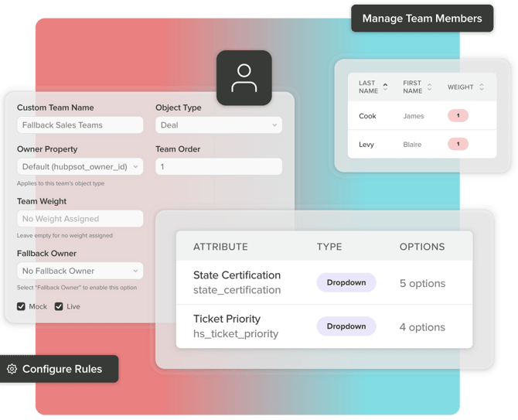Toggle the Mock checkbox

pos(21,306)
